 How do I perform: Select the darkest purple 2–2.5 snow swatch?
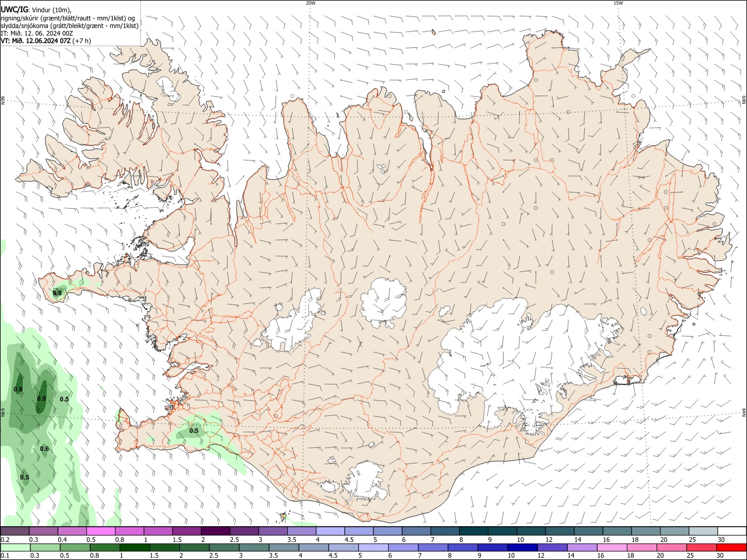[216, 531]
